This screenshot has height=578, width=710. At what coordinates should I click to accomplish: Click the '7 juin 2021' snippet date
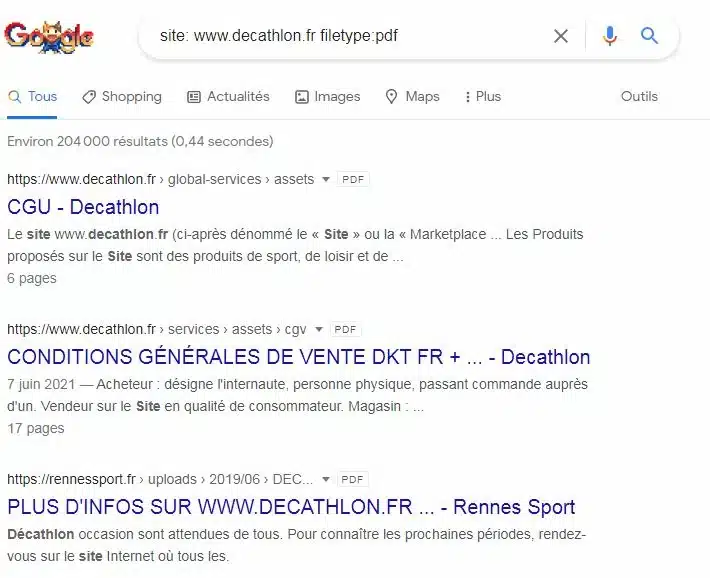coord(41,384)
